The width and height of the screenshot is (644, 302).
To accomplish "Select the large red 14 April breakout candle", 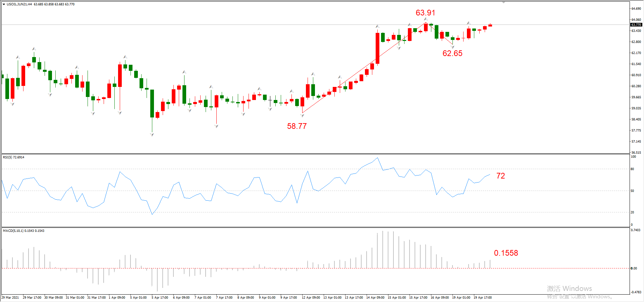I will click(x=377, y=48).
